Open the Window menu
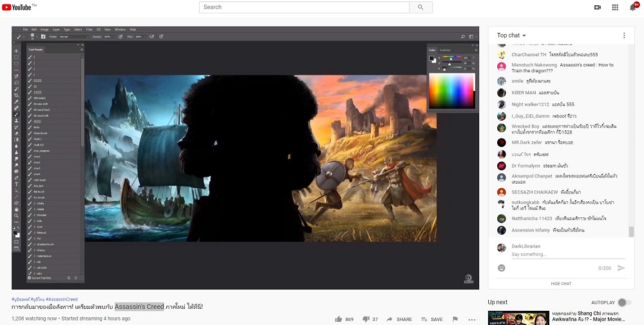 tap(120, 30)
